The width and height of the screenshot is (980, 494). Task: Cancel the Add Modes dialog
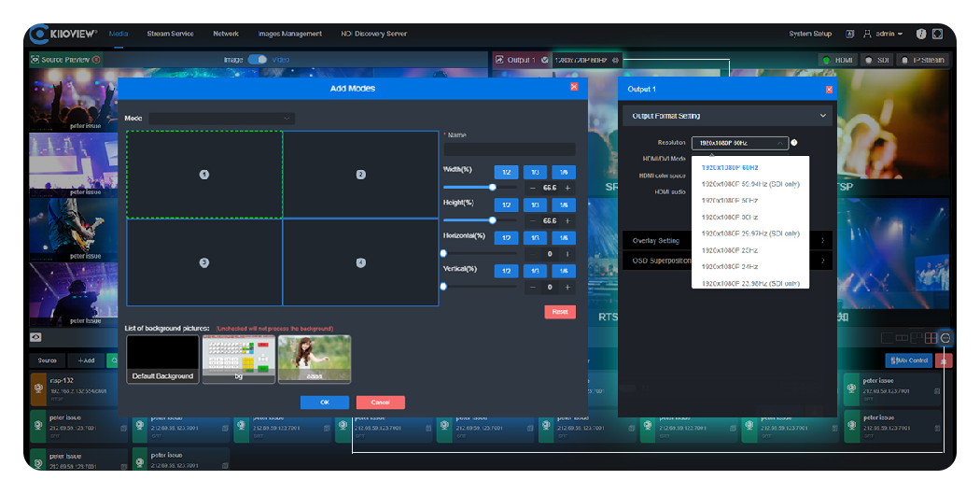380,402
